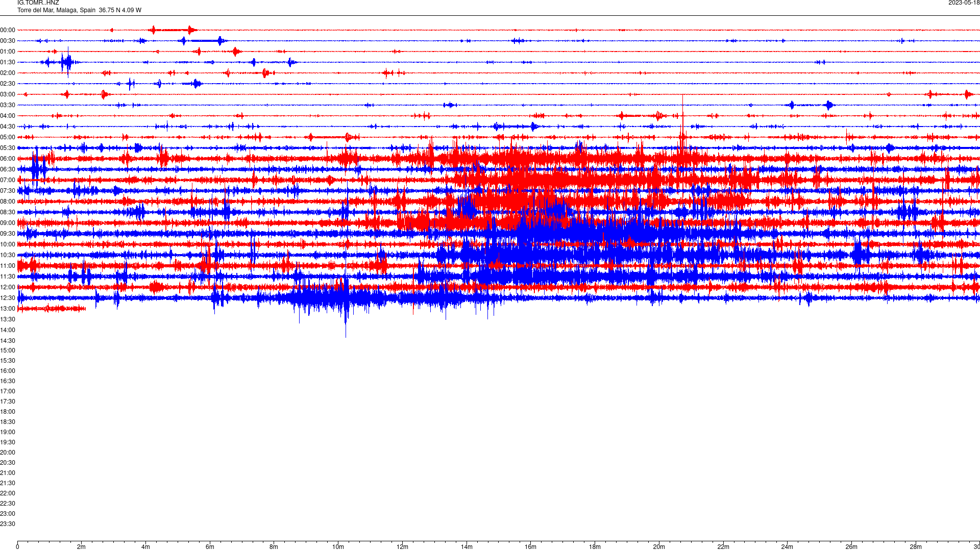Click the 16m tick label on axis
Image resolution: width=980 pixels, height=551 pixels.
531,547
